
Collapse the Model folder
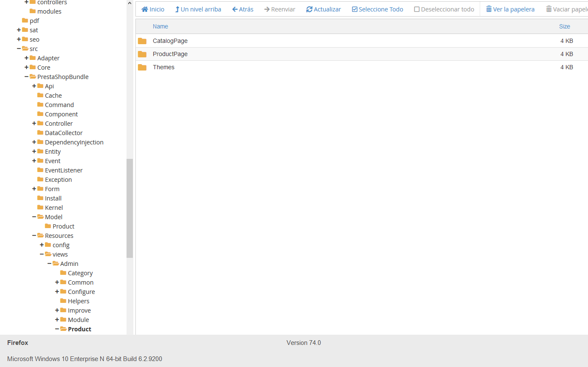tap(34, 217)
